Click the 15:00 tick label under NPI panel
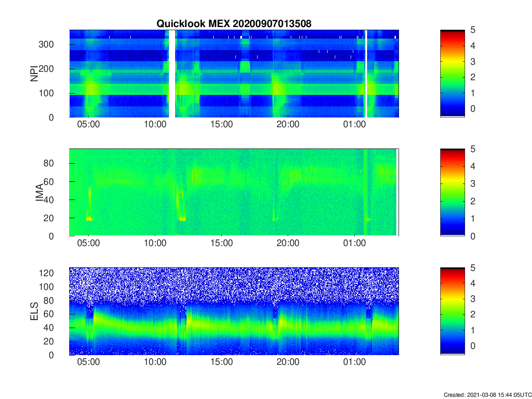 (x=222, y=125)
